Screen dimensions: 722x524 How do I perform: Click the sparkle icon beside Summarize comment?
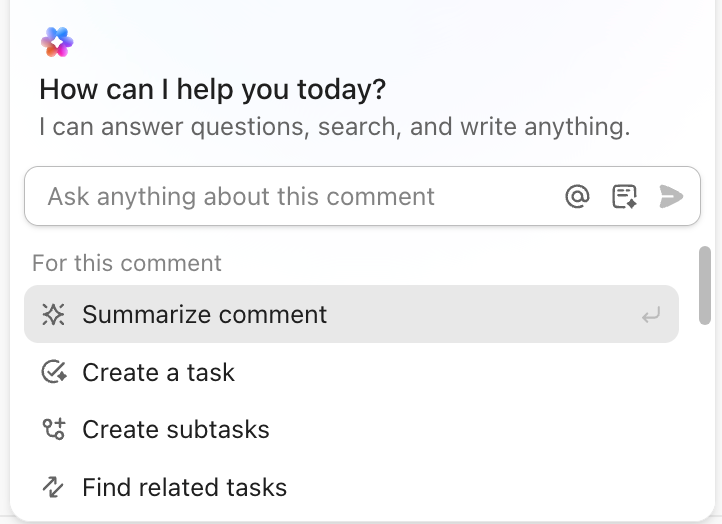tap(53, 315)
